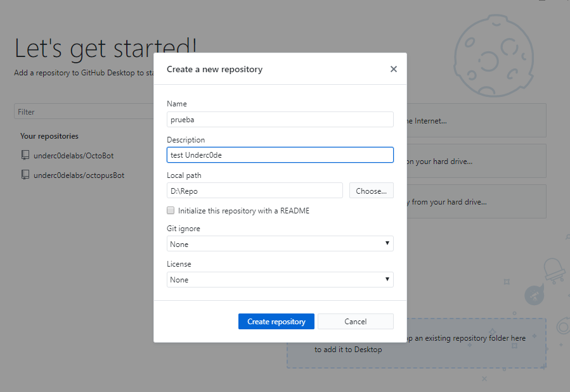Click the Create repository button
This screenshot has height=392, width=570.
point(276,322)
